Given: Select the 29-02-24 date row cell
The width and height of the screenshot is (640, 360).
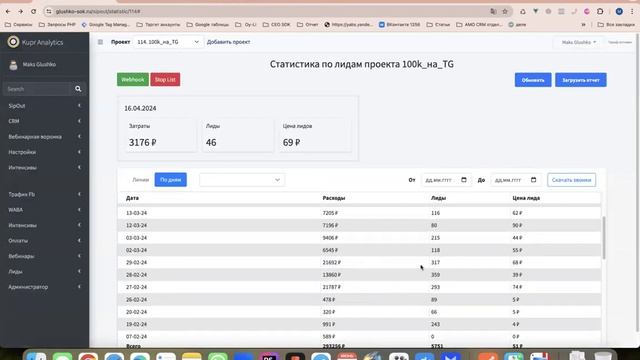Looking at the screenshot, I should click(136, 262).
